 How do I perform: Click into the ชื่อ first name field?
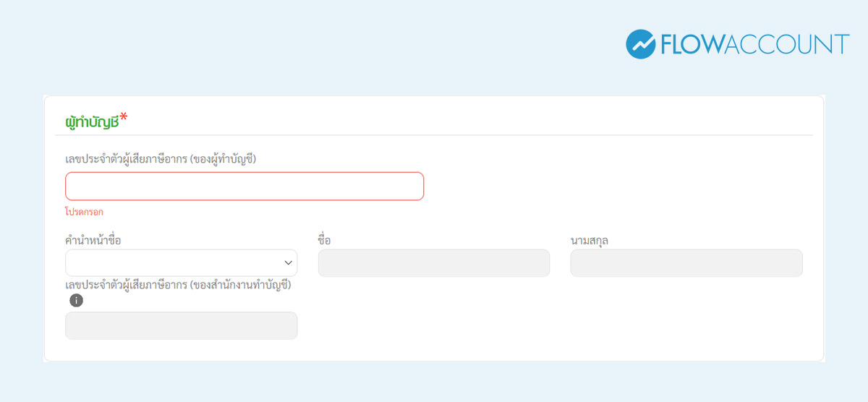(433, 263)
